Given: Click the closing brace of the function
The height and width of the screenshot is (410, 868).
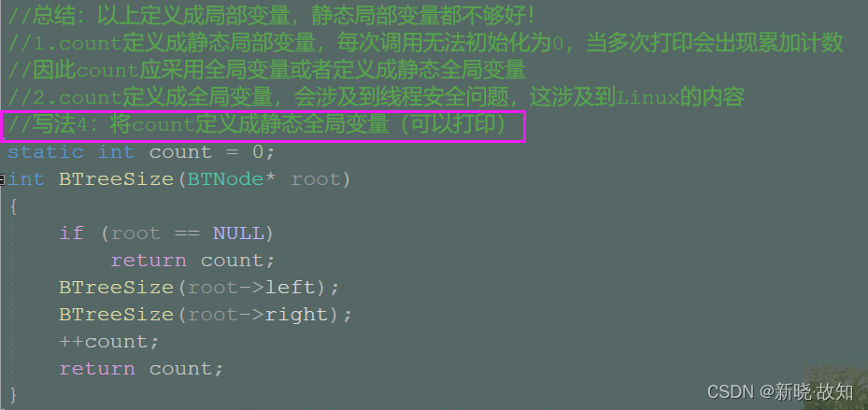Looking at the screenshot, I should 13,395.
